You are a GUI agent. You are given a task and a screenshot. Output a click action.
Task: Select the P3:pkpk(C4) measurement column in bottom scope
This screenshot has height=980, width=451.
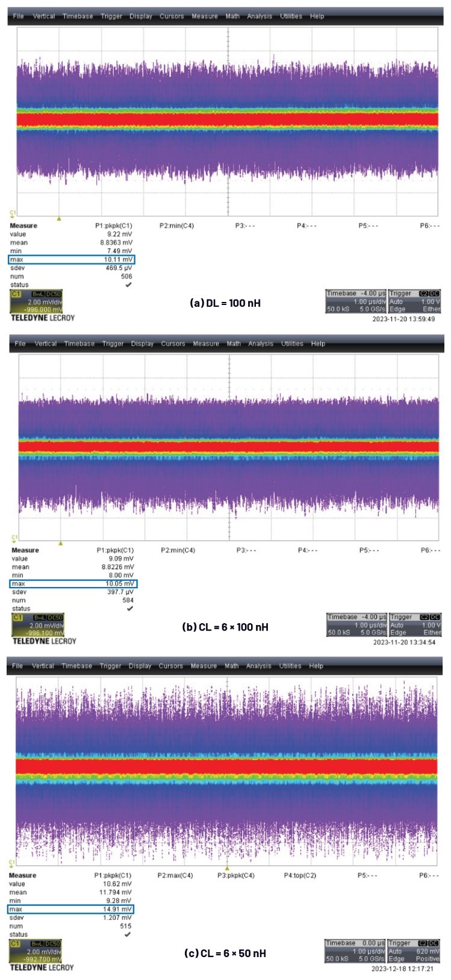tap(236, 875)
